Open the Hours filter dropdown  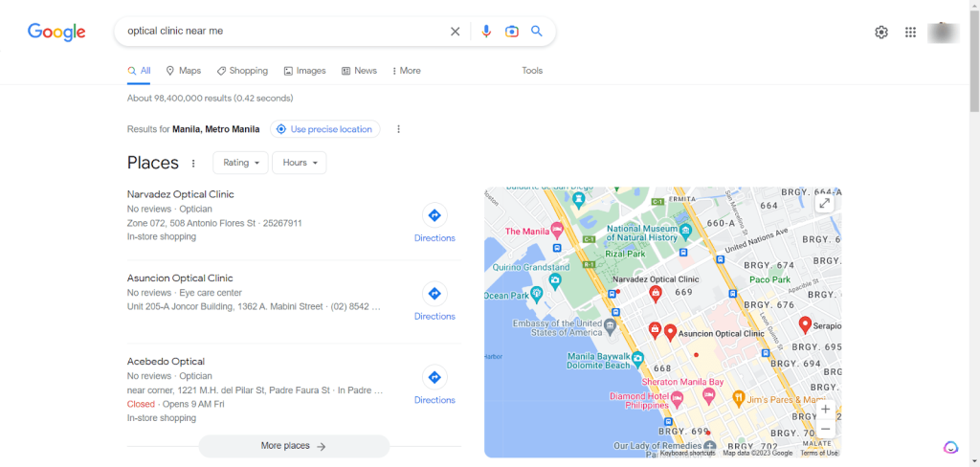(x=300, y=163)
